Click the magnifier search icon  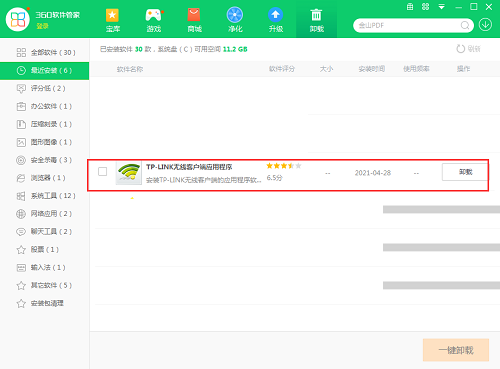click(465, 25)
